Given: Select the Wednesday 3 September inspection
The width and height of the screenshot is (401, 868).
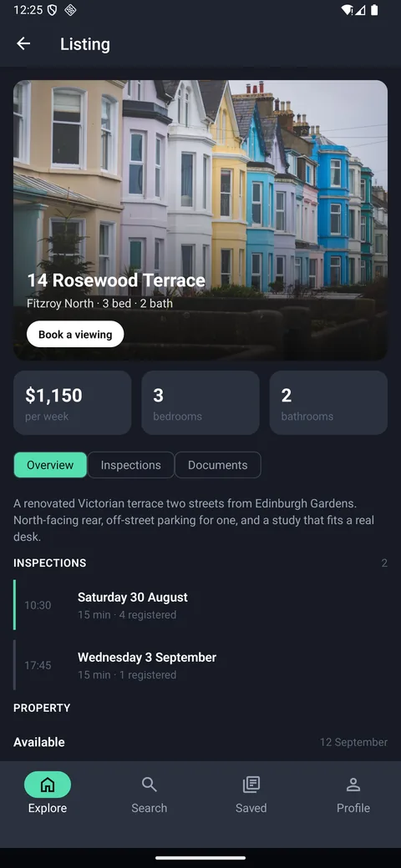Looking at the screenshot, I should point(200,665).
